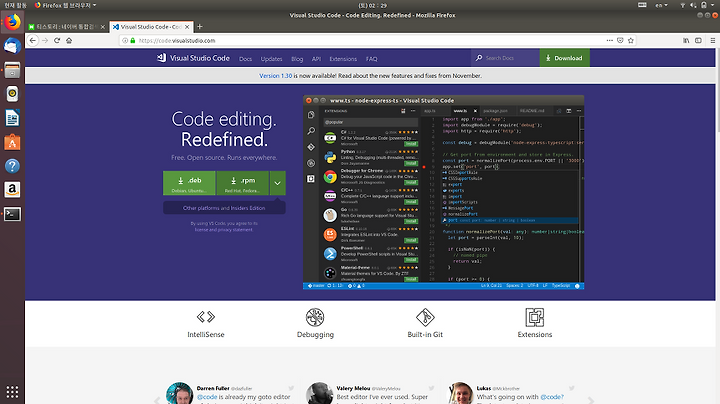Viewport: 720px width, 404px height.
Task: Close the Visual Studio Code tab
Action: pyautogui.click(x=187, y=27)
